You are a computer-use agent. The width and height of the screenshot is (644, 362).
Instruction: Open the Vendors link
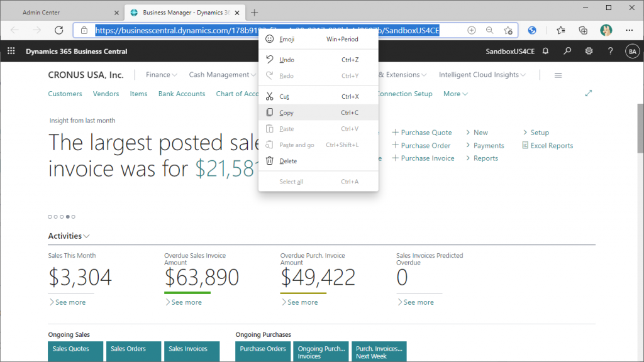click(x=106, y=94)
